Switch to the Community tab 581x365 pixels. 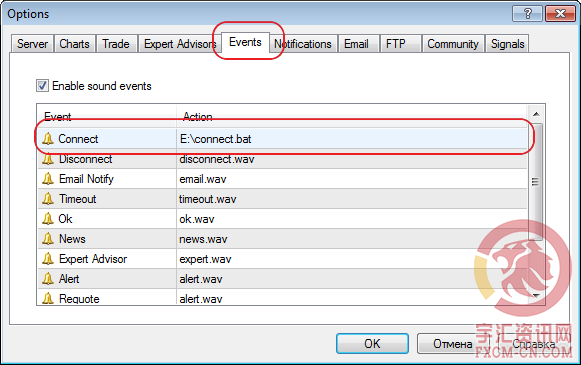[453, 44]
